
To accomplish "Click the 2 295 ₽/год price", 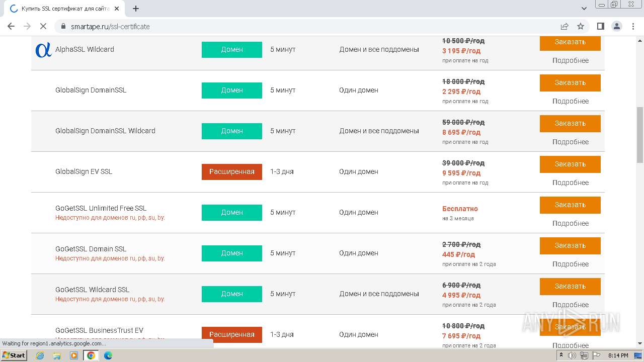I will tap(461, 92).
